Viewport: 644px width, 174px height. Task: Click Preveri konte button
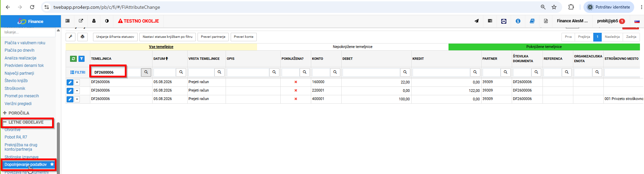pyautogui.click(x=244, y=37)
